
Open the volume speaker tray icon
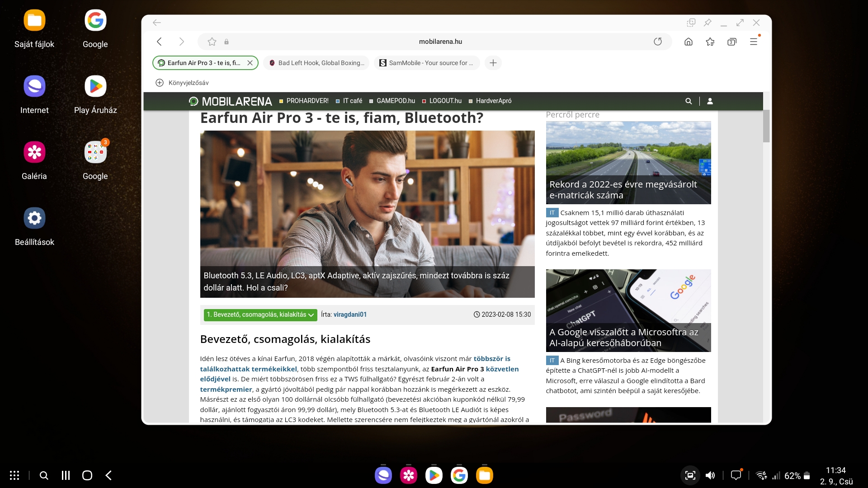click(710, 475)
